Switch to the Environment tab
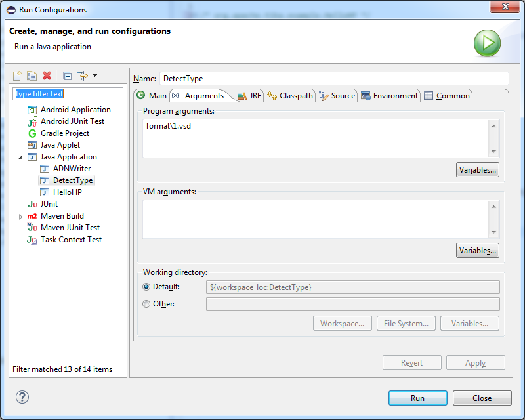525x420 pixels. 389,96
